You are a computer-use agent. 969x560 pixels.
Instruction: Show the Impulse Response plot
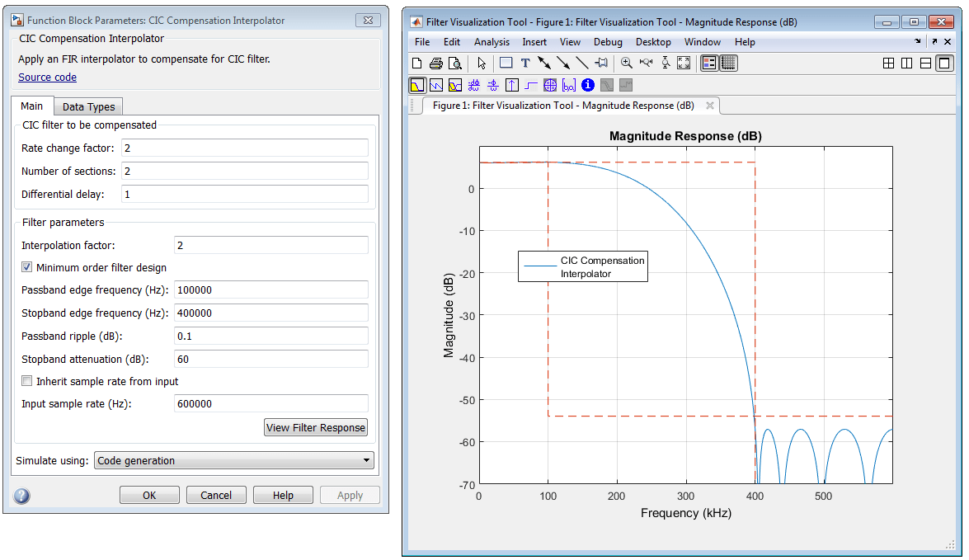pos(511,85)
